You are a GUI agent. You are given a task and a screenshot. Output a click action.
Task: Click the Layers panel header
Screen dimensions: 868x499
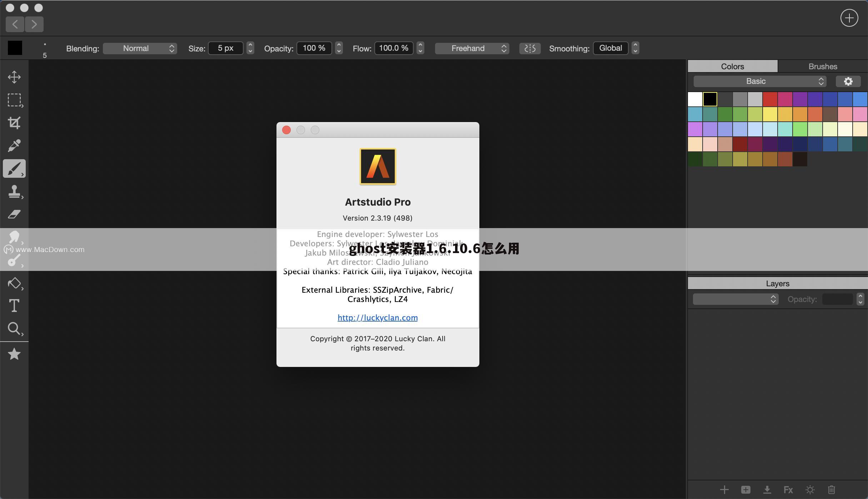click(x=778, y=283)
